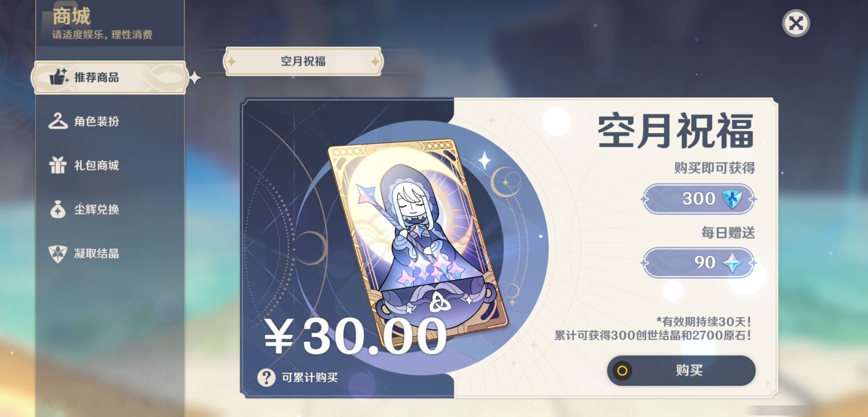Click the 购买 purchase button
The image size is (868, 417).
pyautogui.click(x=681, y=371)
